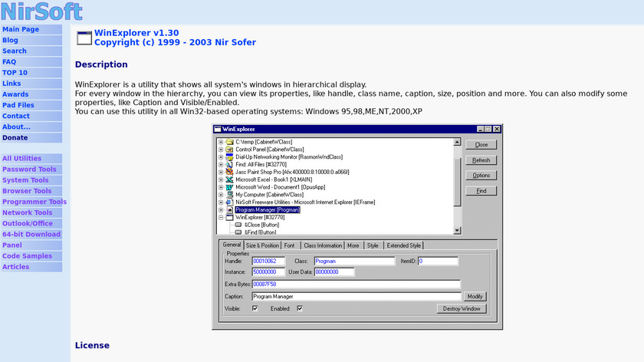Expand the Find: All Files node

221,165
